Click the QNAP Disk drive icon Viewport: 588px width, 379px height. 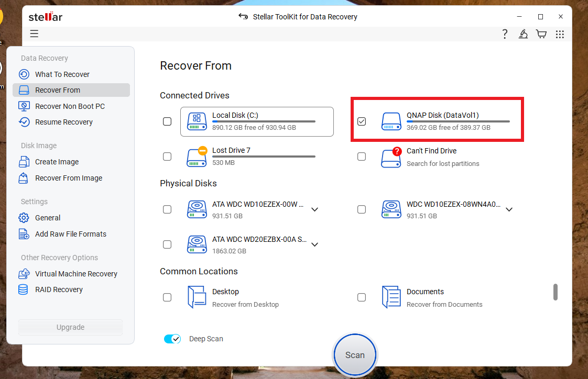point(391,121)
